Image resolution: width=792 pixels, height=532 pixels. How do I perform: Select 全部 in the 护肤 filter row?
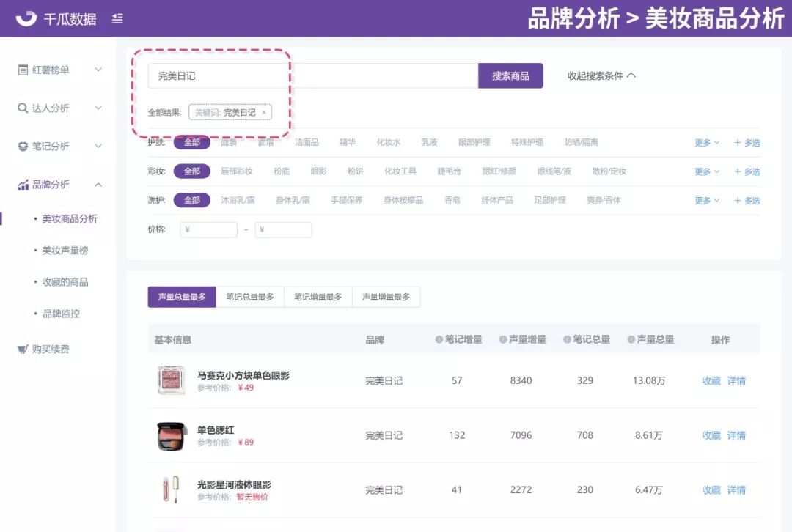[x=192, y=142]
